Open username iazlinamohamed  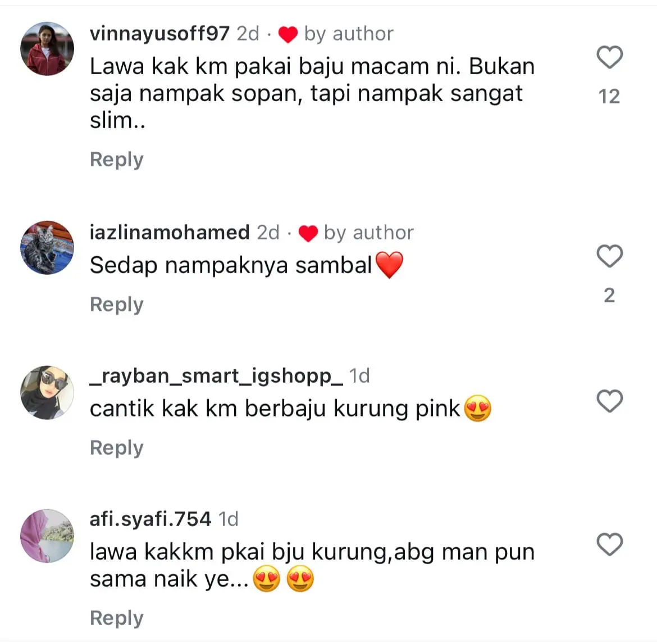click(170, 232)
